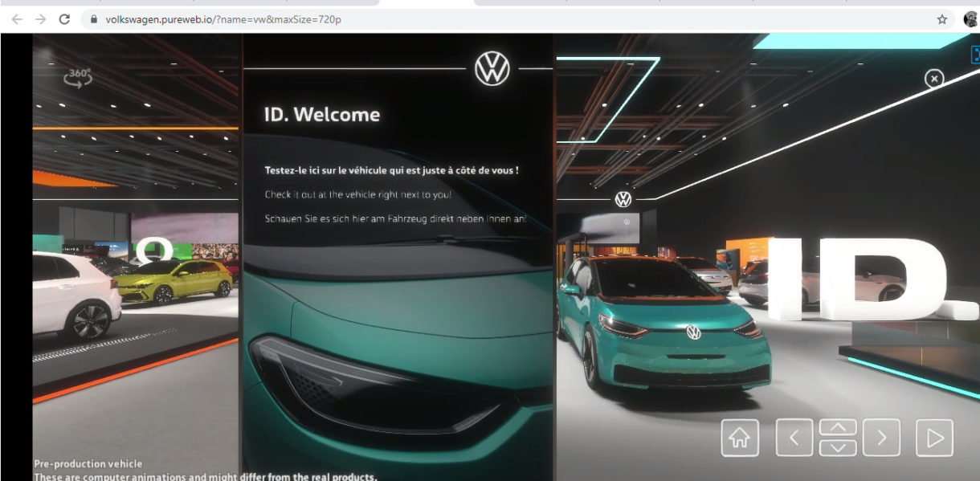
Task: Click the right arrow navigation button
Action: point(881,438)
